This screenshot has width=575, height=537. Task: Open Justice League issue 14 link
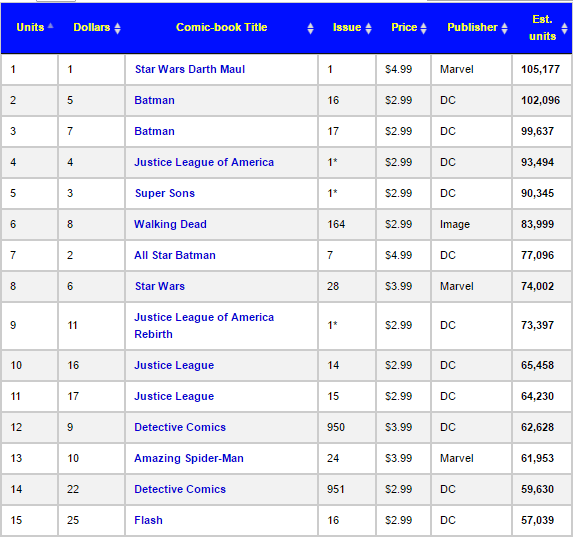coord(174,365)
